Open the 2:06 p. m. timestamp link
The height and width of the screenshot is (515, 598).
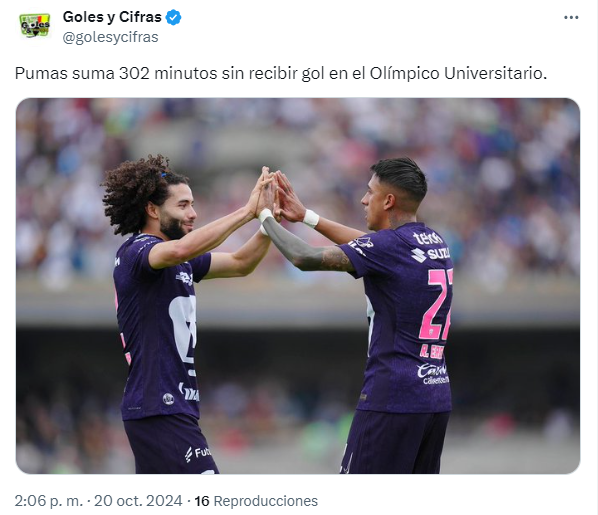pos(49,501)
